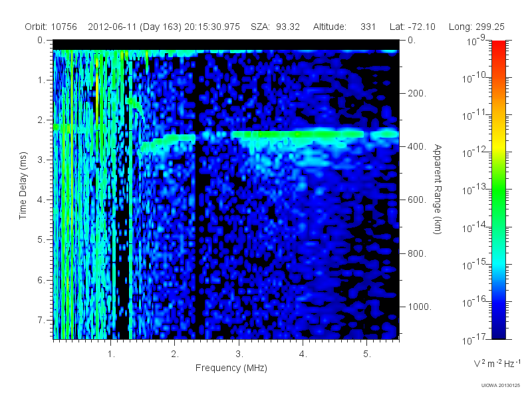The width and height of the screenshot is (532, 399).
Task: Click the Altitude: 331 header value
Action: pos(344,27)
